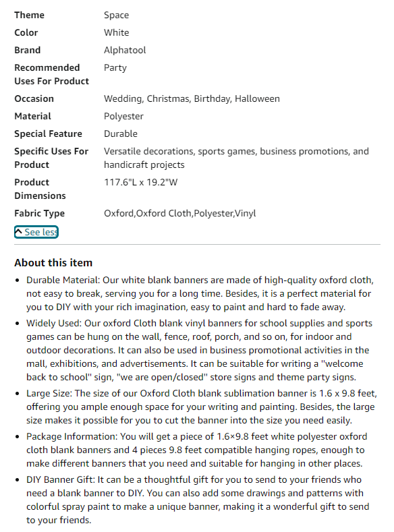This screenshot has width=394, height=532.
Task: Click the Large Size bullet paragraph
Action: coord(202,407)
